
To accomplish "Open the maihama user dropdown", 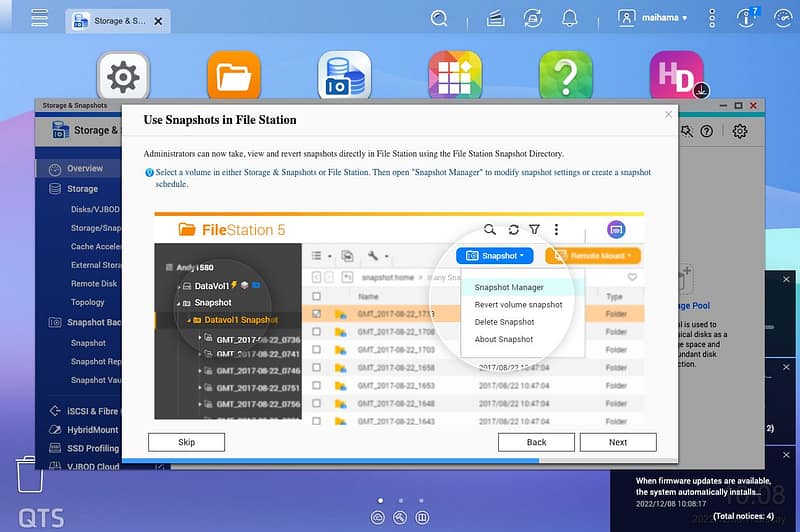I will (653, 18).
